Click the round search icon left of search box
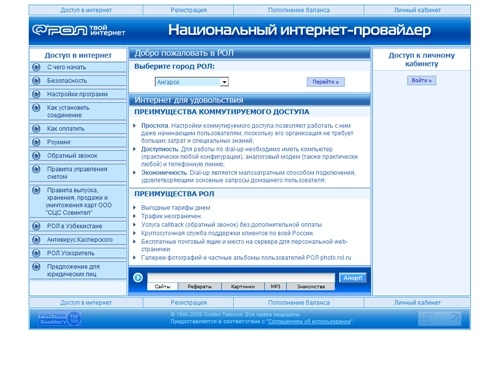Image resolution: width=500 pixels, height=375 pixels. [138, 277]
